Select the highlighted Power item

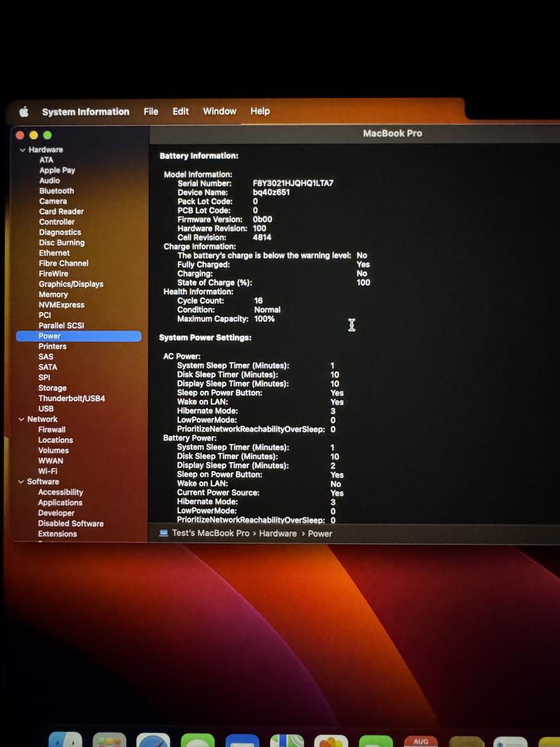[79, 336]
